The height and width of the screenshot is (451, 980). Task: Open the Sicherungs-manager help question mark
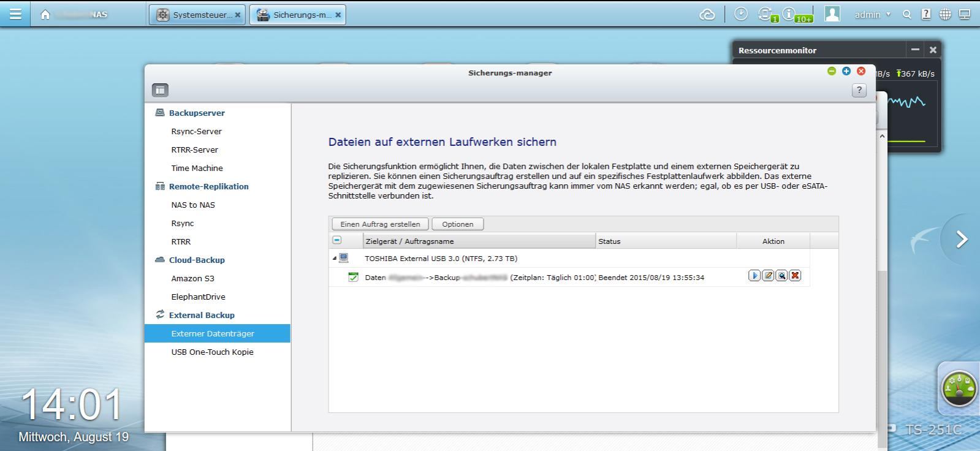pos(859,90)
